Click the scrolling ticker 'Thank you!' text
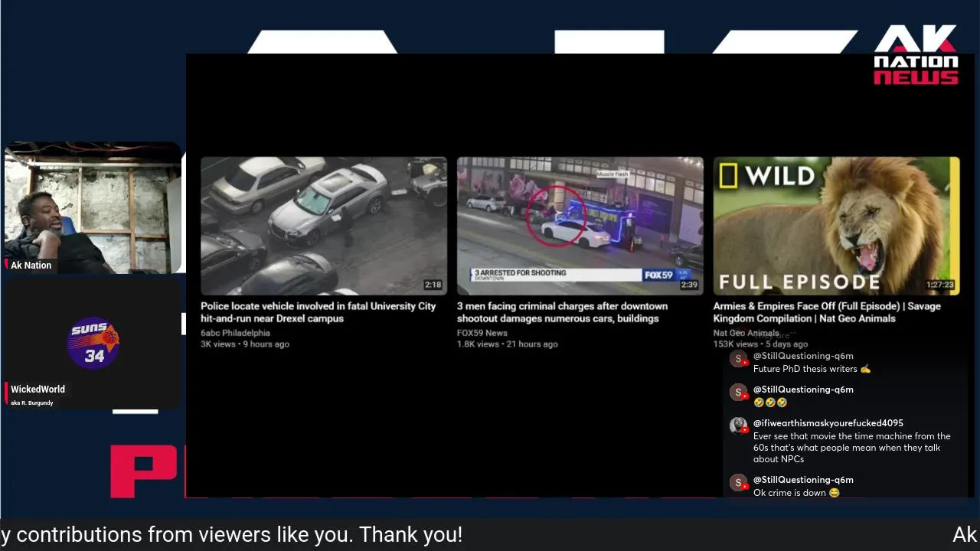Viewport: 980px width, 551px height. pos(411,534)
